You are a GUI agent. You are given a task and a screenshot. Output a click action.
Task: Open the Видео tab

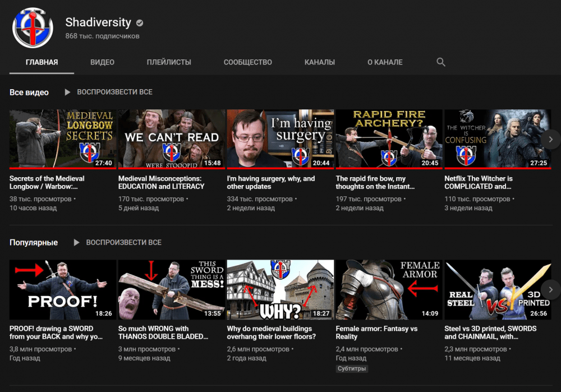tap(102, 62)
